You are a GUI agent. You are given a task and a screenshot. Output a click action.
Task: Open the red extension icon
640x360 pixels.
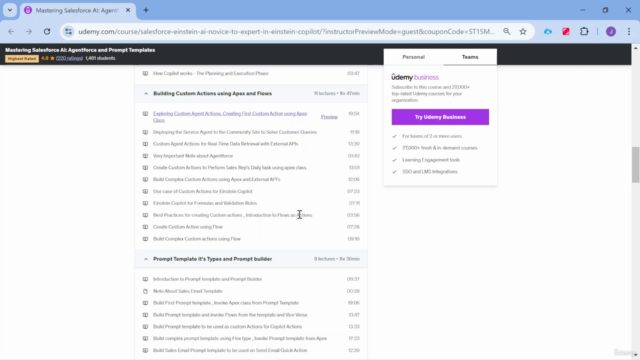(566, 31)
